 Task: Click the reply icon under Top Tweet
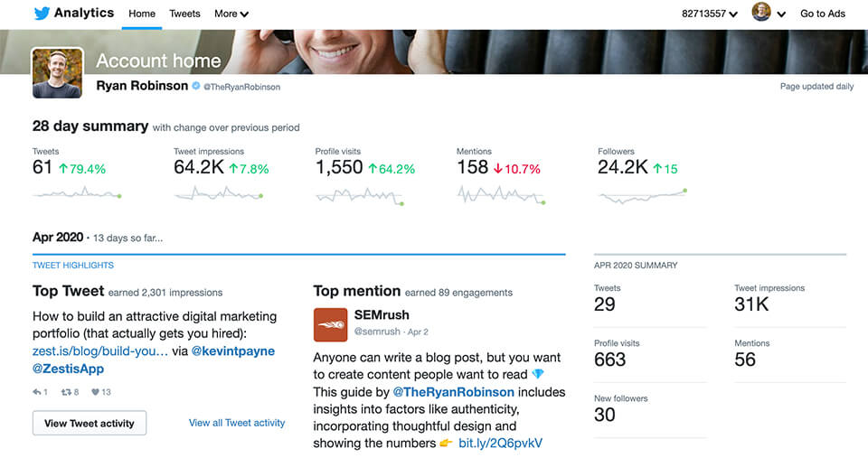pos(37,392)
